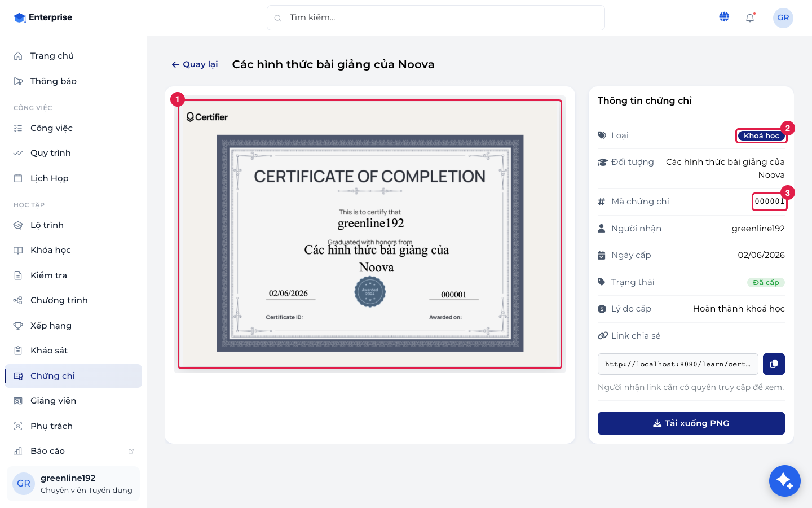Click the Kiểm tra document icon
812x508 pixels.
tap(18, 275)
